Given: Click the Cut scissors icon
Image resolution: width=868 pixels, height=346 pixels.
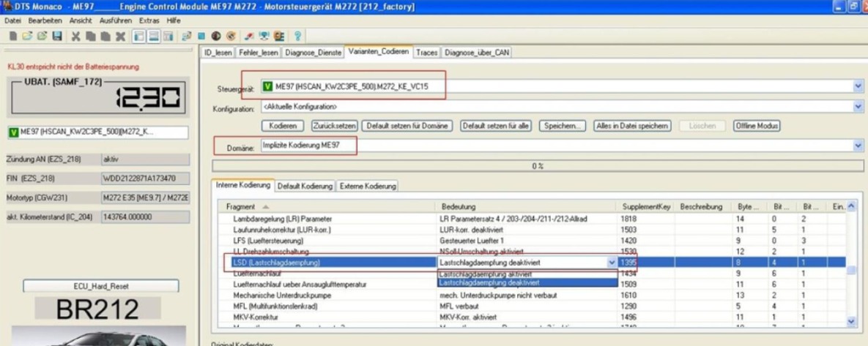Looking at the screenshot, I should tap(75, 36).
